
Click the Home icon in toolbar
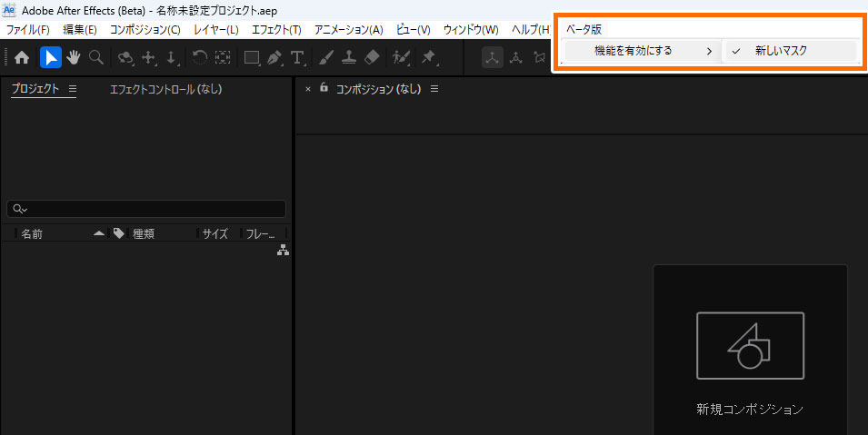point(22,58)
